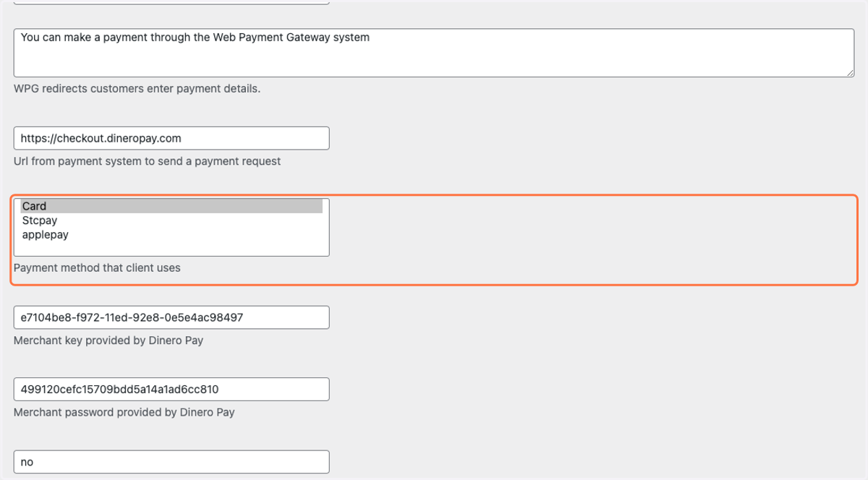The image size is (868, 480).
Task: Click 'WPG redirects customers enter payment details' text
Action: tap(137, 89)
